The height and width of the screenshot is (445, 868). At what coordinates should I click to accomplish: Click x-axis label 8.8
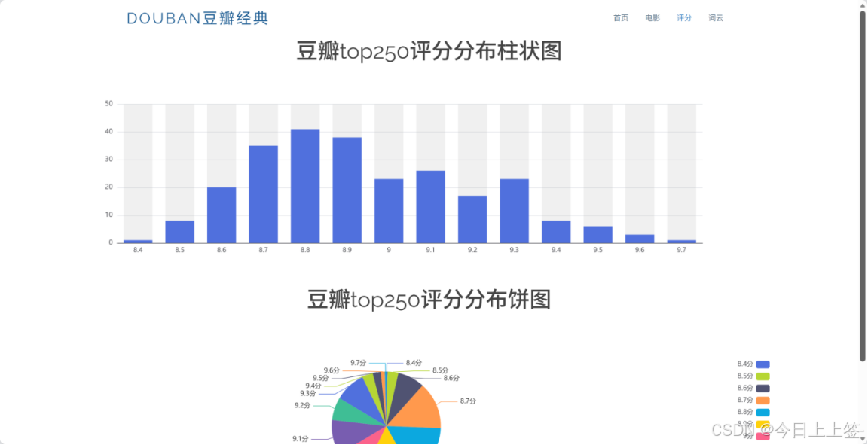305,250
